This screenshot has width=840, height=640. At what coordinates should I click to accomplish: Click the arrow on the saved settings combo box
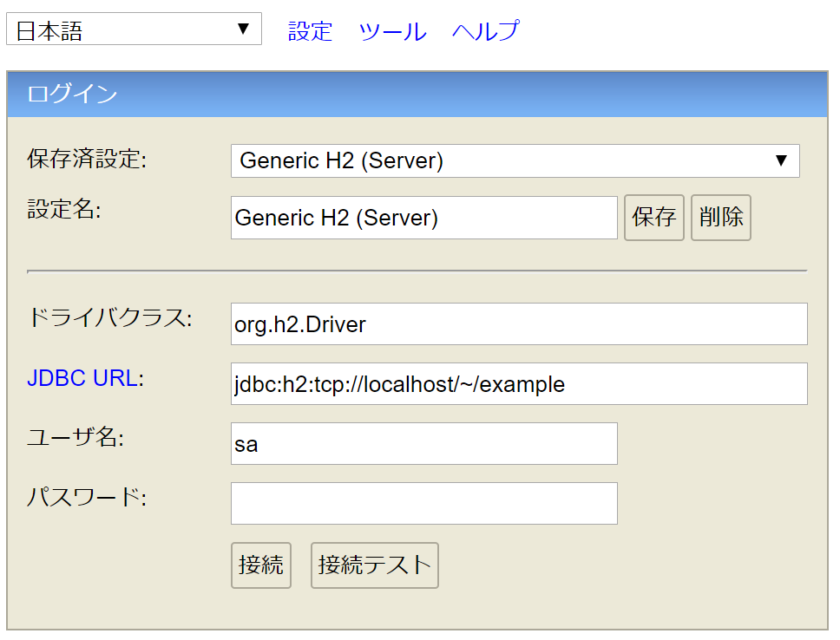pos(781,160)
